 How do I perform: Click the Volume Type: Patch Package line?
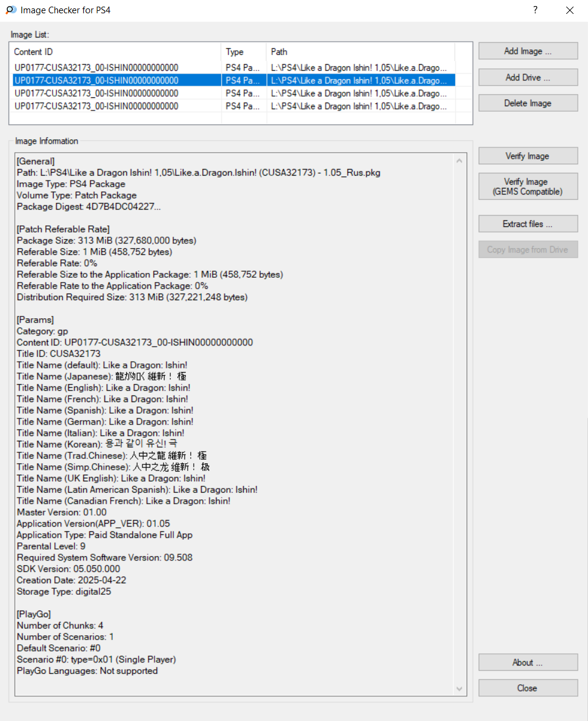[x=76, y=196]
